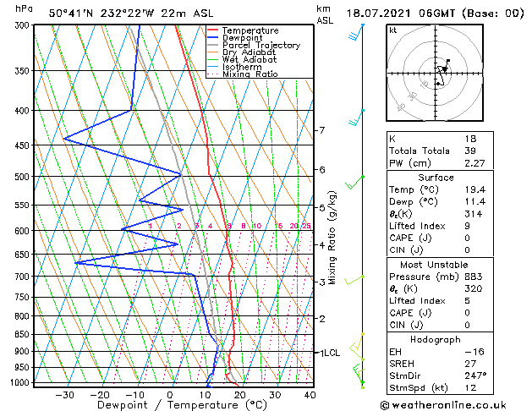Viewport: 532px width, 411px height.
Task: Click the wind barb at 700 hPa
Action: click(x=354, y=280)
